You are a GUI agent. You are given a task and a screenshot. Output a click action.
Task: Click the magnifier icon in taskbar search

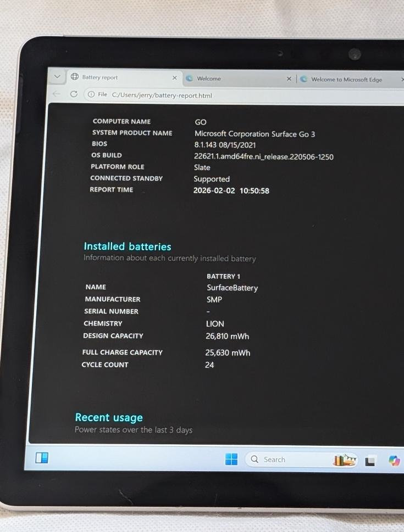254,459
